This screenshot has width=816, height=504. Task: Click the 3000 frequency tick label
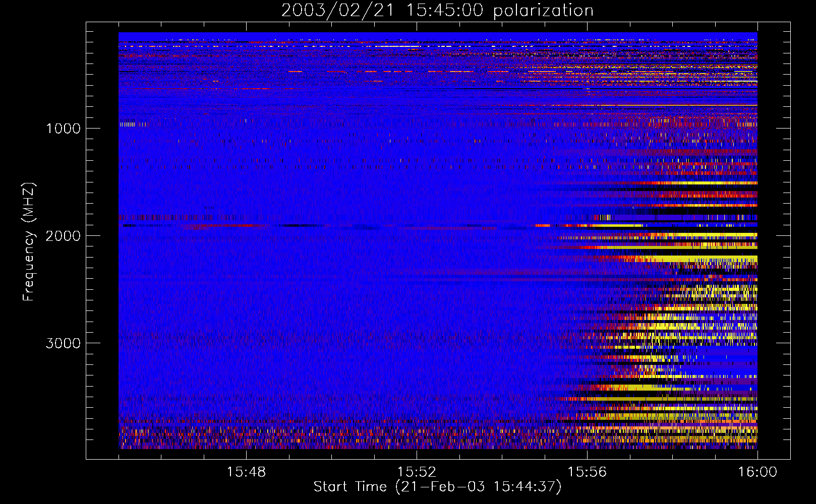[x=63, y=343]
